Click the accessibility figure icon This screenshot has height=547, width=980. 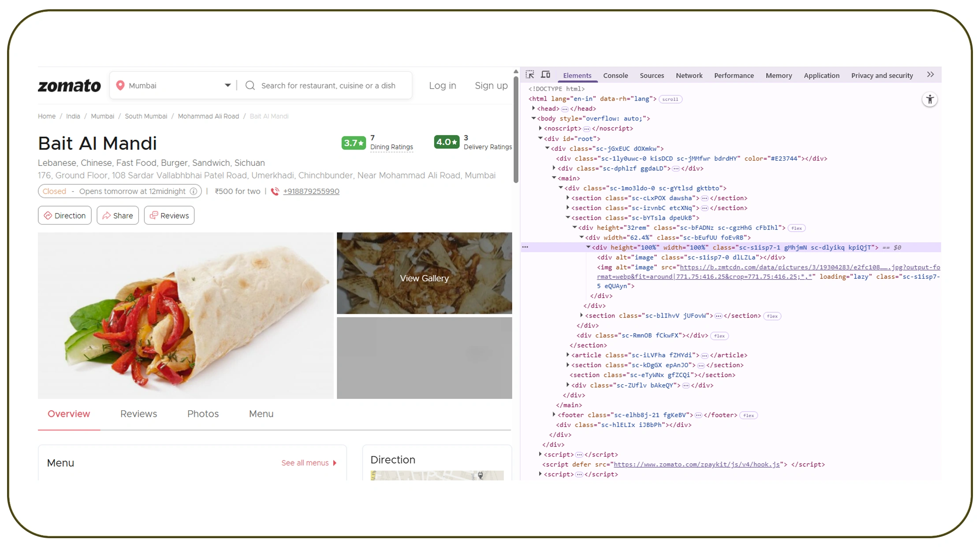930,100
